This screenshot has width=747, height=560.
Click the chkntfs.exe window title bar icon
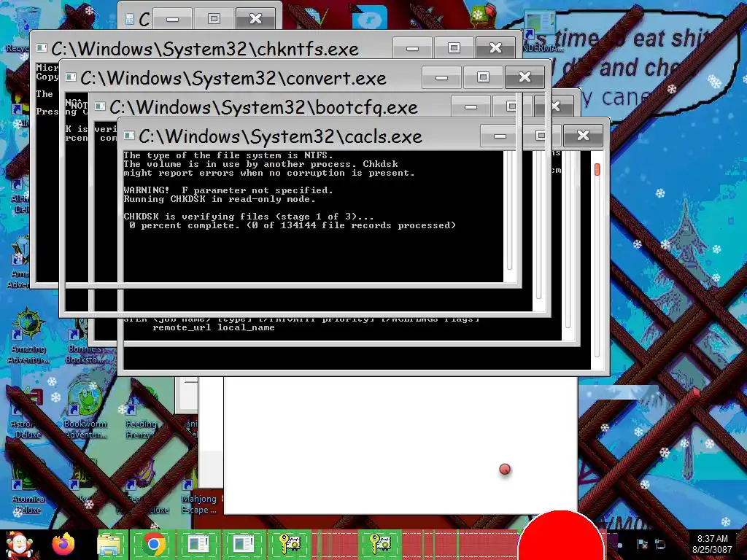point(42,47)
